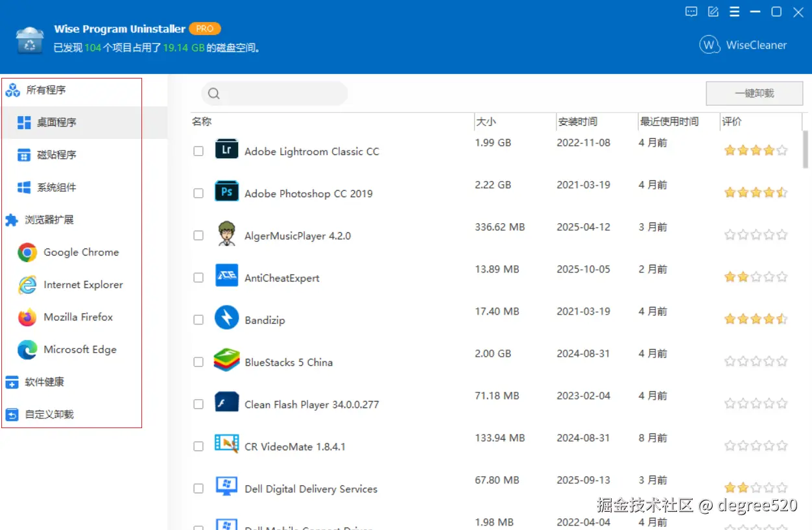The image size is (812, 530).
Task: Click the vertical scrollbar thumb
Action: (x=806, y=149)
